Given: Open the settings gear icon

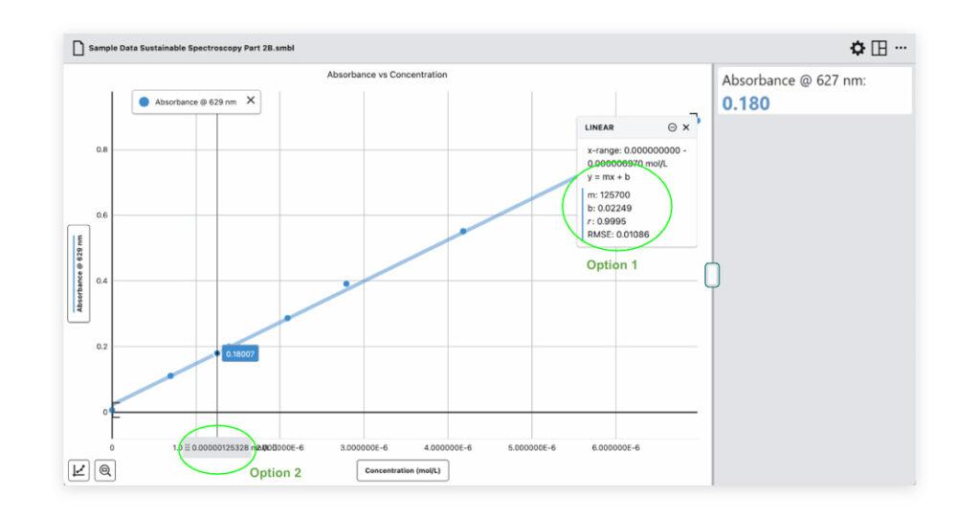Looking at the screenshot, I should (857, 48).
